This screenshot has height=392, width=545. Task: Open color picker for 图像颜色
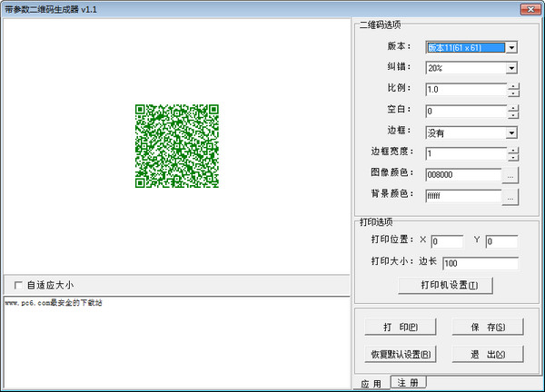511,175
